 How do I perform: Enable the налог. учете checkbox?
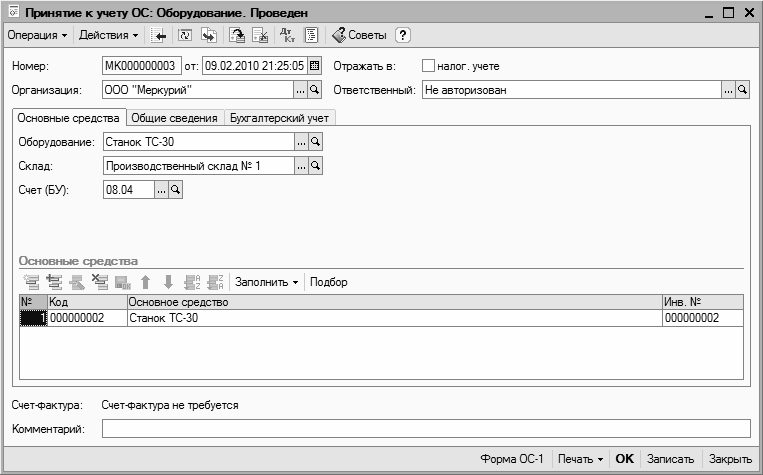coord(429,66)
